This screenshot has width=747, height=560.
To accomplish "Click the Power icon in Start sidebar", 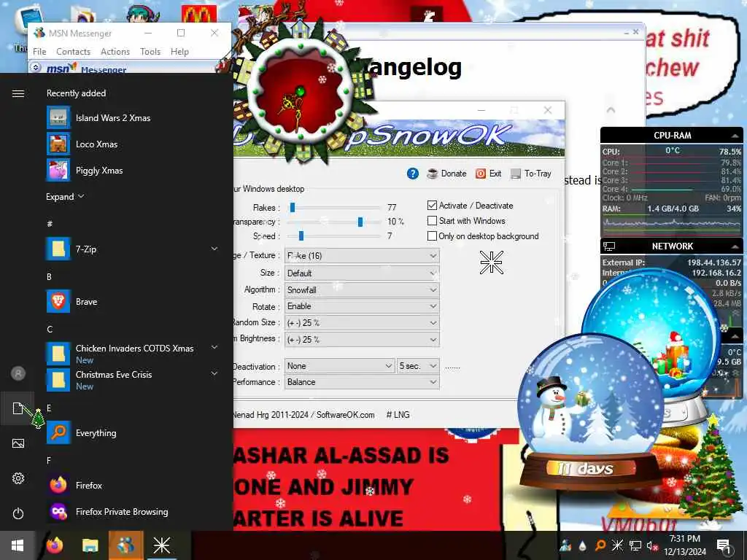I will [18, 513].
